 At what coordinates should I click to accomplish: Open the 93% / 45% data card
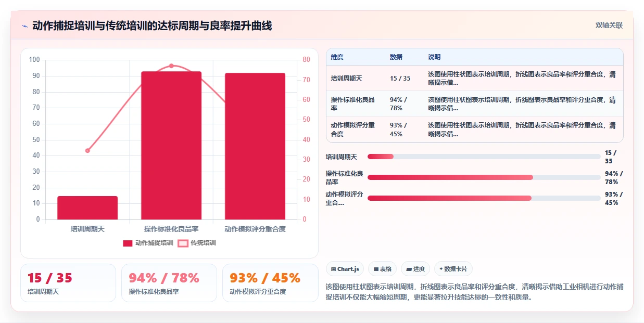click(x=270, y=283)
